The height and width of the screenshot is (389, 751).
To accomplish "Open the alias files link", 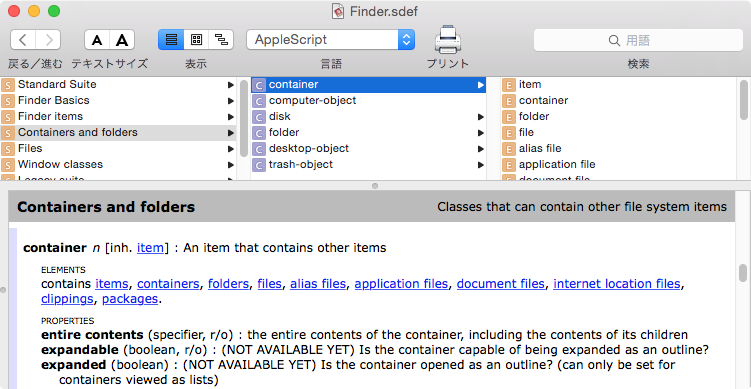I will [x=318, y=284].
